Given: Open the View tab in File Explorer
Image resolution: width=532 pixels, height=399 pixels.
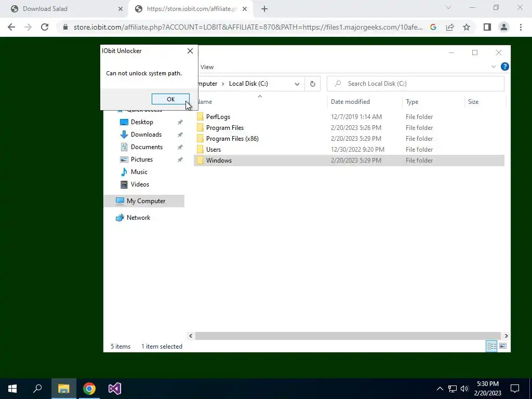Looking at the screenshot, I should click(207, 67).
